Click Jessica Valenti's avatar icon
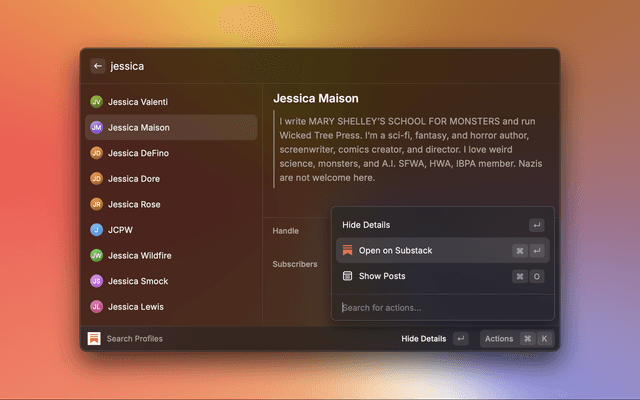This screenshot has width=640, height=400. (96, 102)
